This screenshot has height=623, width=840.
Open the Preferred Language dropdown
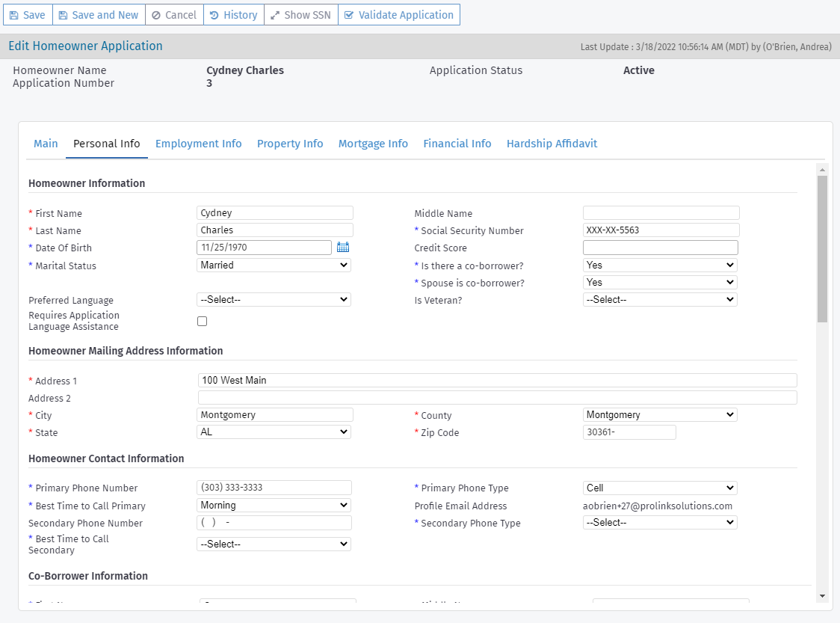click(274, 299)
